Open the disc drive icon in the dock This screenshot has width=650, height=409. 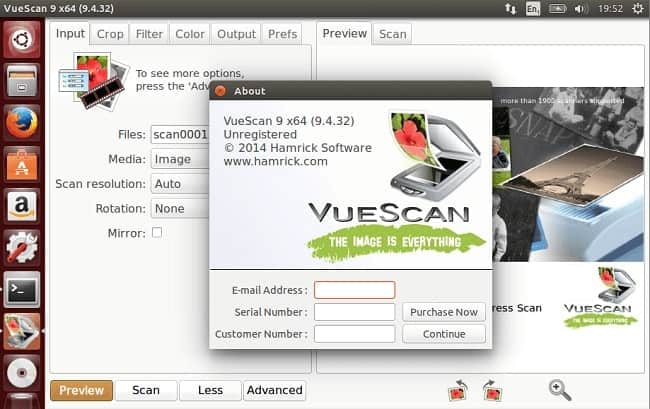coord(22,373)
